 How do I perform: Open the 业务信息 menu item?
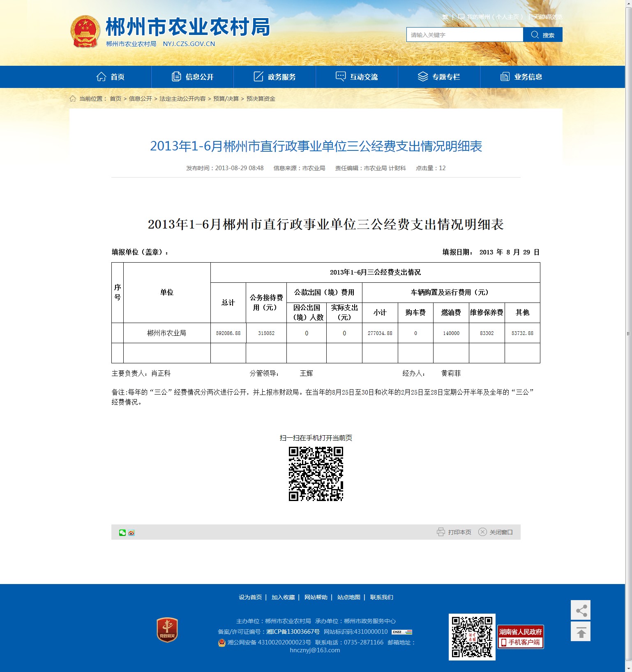(521, 77)
